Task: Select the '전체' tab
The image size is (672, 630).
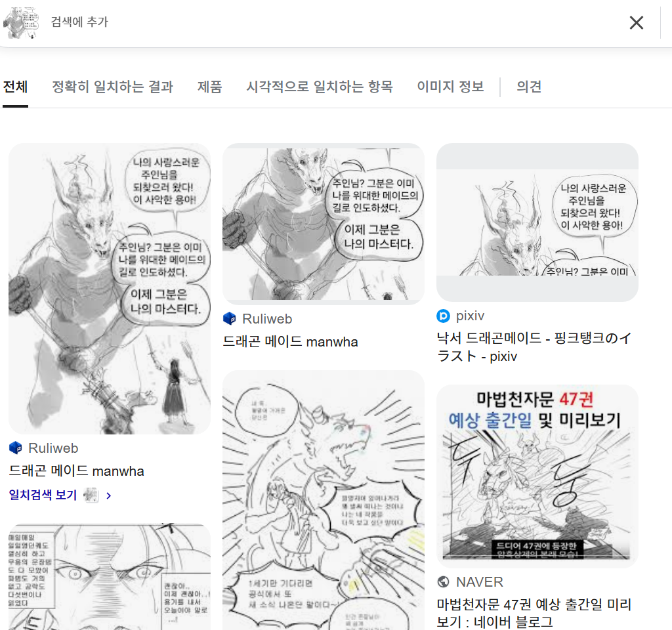Action: [15, 87]
